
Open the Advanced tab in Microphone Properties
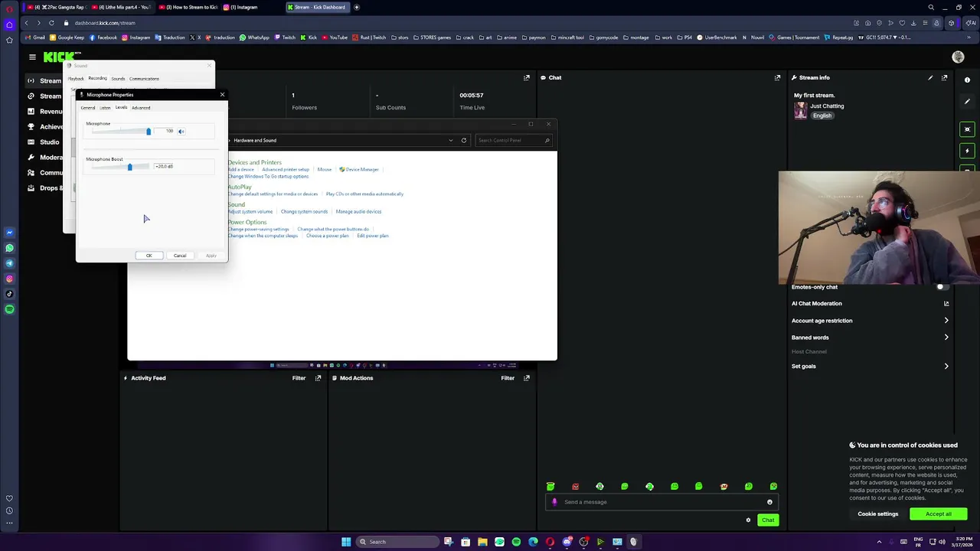(x=141, y=108)
